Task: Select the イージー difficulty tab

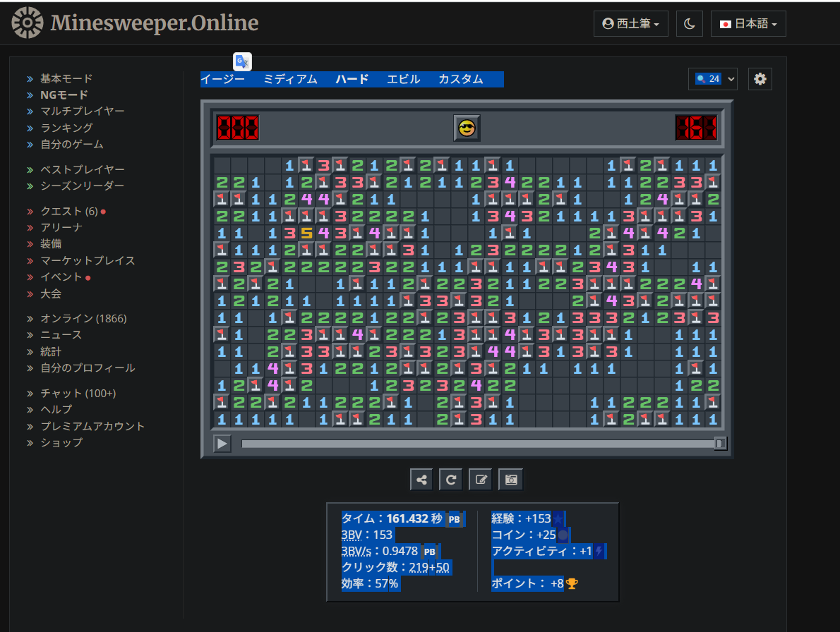Action: (x=223, y=79)
